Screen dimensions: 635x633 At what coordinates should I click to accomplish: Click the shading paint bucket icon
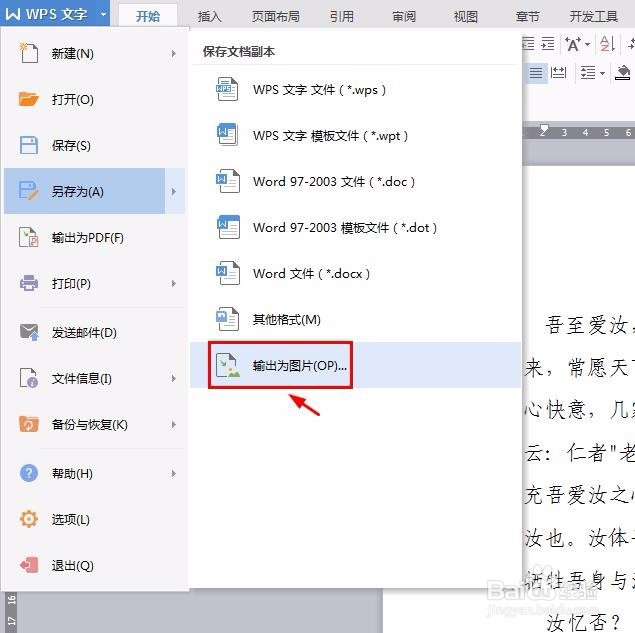[x=623, y=73]
